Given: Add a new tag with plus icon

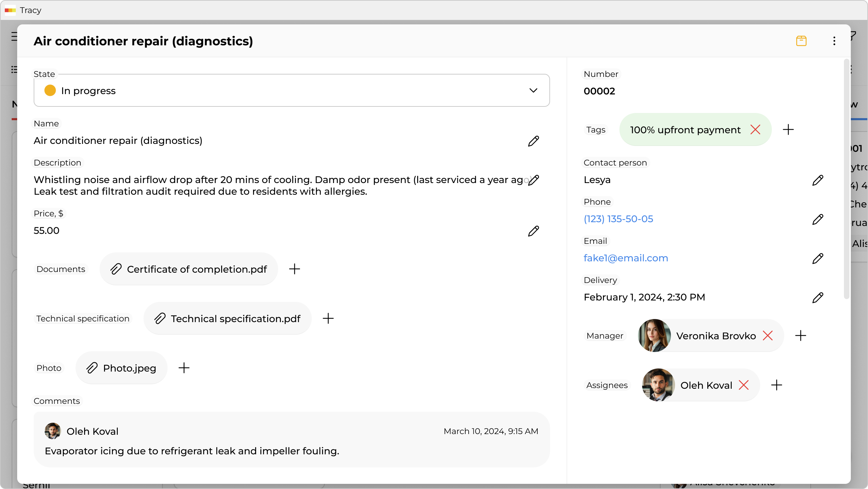Looking at the screenshot, I should [788, 129].
